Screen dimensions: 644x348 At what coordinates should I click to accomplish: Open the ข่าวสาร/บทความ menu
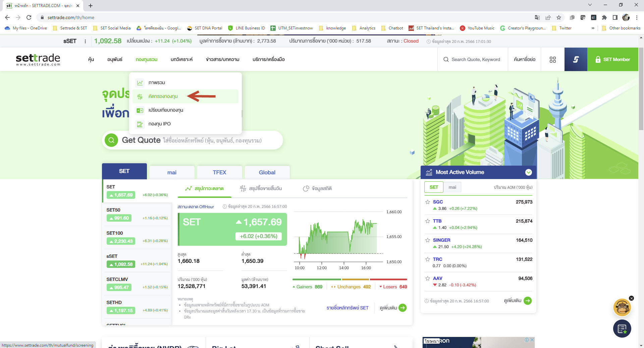pyautogui.click(x=222, y=59)
